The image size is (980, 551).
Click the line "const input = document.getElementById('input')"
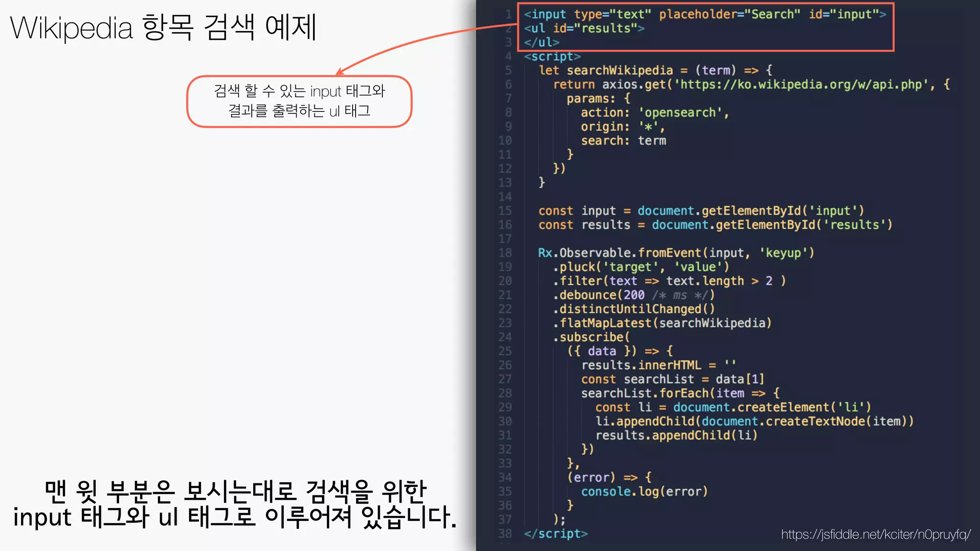tap(702, 211)
